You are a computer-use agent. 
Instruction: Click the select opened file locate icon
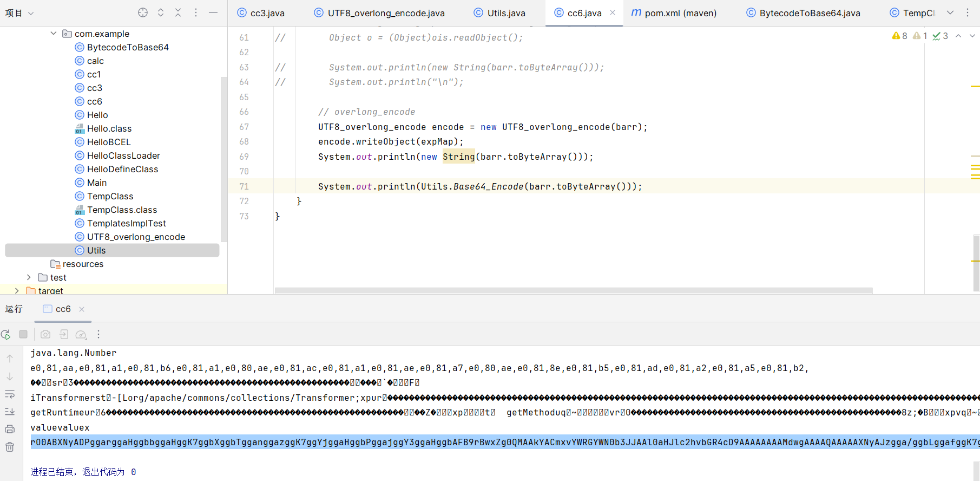click(143, 12)
